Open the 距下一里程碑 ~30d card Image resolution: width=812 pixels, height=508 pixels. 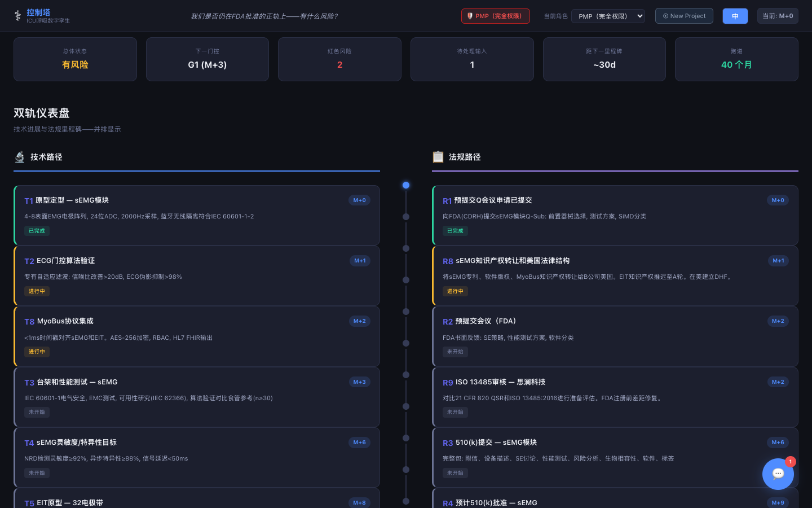coord(604,59)
